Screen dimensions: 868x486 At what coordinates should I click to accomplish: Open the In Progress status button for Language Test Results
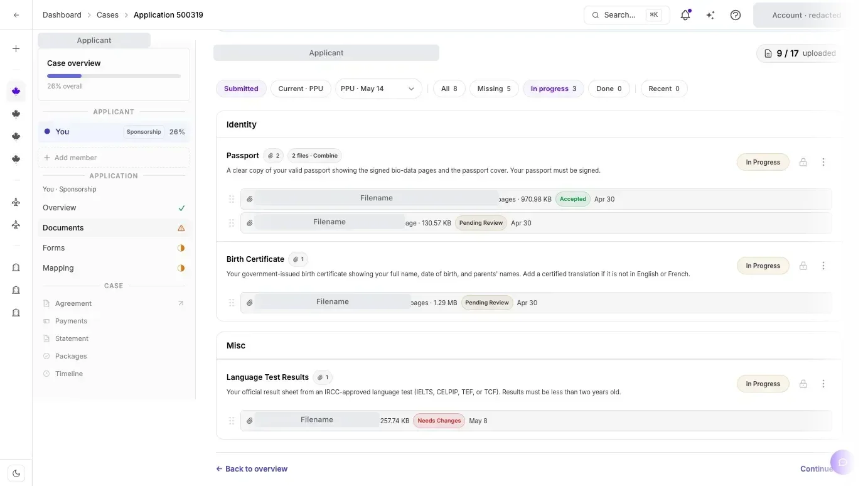click(763, 384)
